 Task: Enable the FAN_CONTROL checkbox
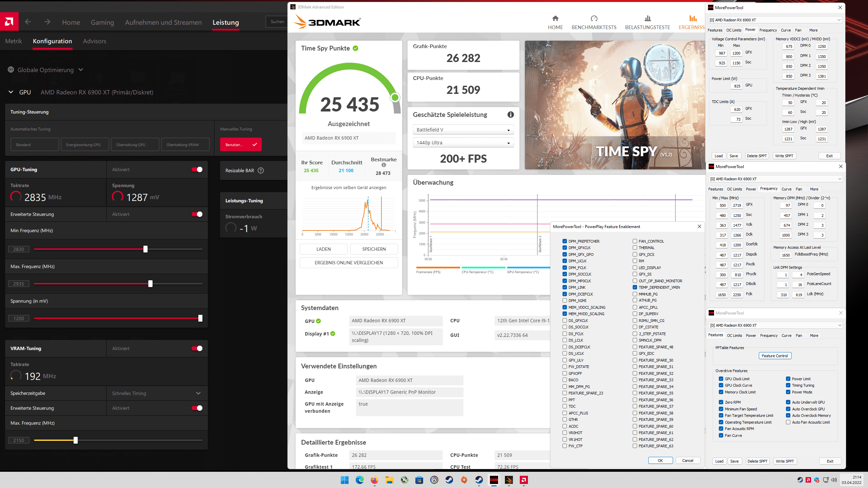pyautogui.click(x=635, y=241)
